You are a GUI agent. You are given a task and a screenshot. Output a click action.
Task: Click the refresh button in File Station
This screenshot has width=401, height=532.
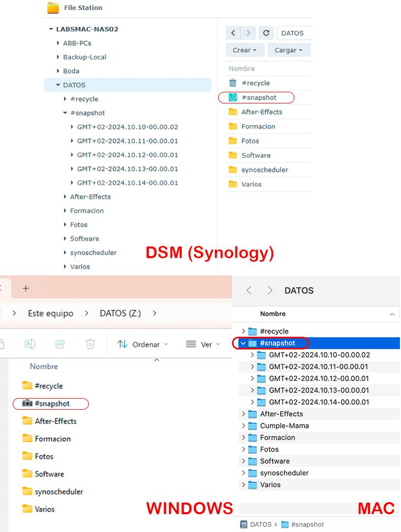click(x=266, y=33)
